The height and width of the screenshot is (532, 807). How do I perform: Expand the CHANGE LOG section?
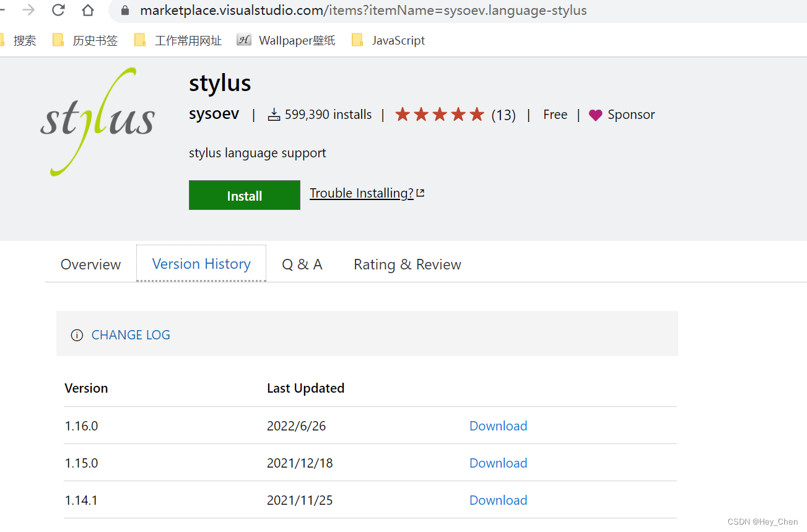tap(130, 334)
